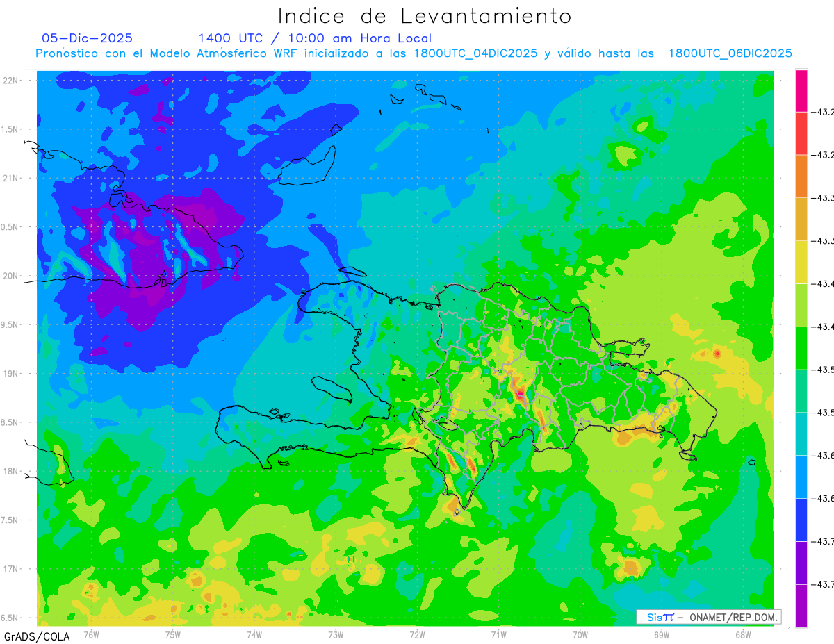Viewport: 834px width, 644px height.
Task: Select the dark blue legend swatch
Action: click(801, 520)
